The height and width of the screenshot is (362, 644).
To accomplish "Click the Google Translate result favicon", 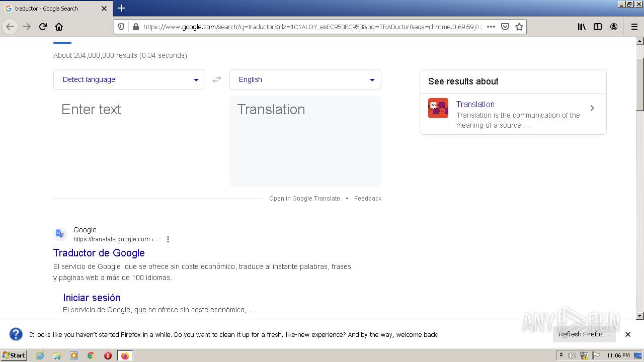I will point(60,234).
